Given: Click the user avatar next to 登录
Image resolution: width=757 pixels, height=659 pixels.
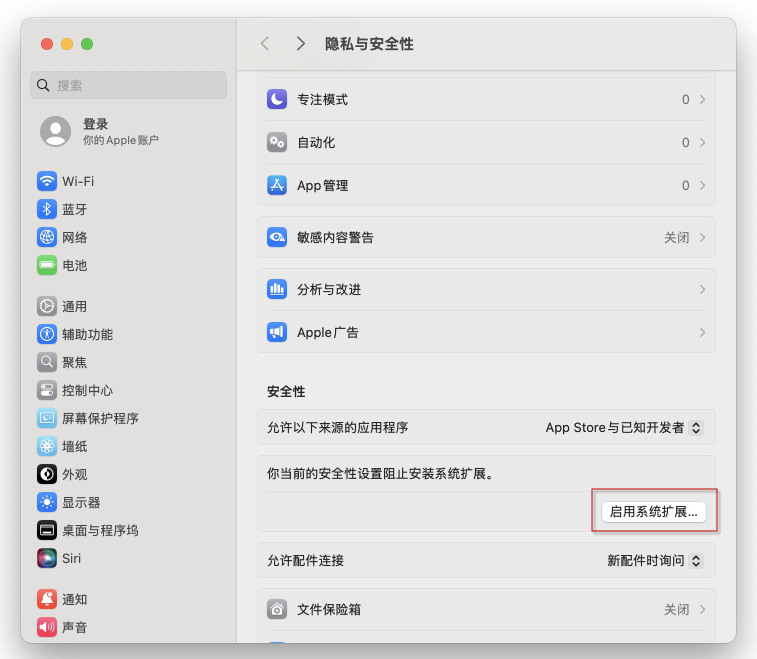Looking at the screenshot, I should click(56, 131).
